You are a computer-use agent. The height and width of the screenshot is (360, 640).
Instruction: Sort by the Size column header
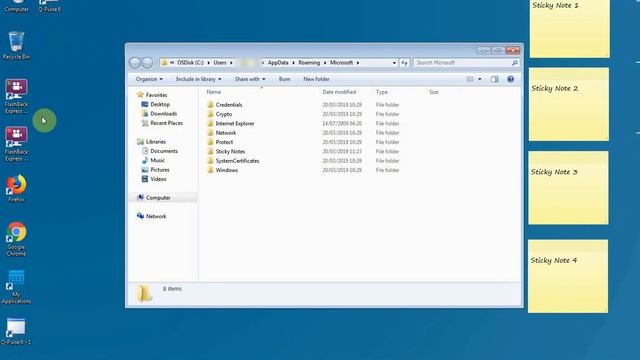[x=433, y=92]
